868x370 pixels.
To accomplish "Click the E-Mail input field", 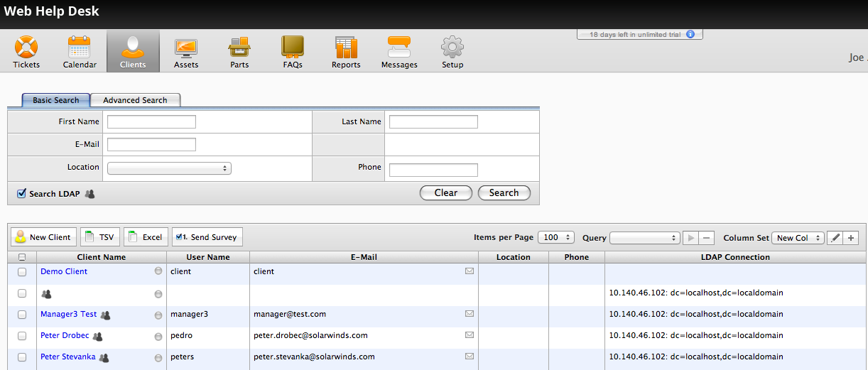I will 151,145.
